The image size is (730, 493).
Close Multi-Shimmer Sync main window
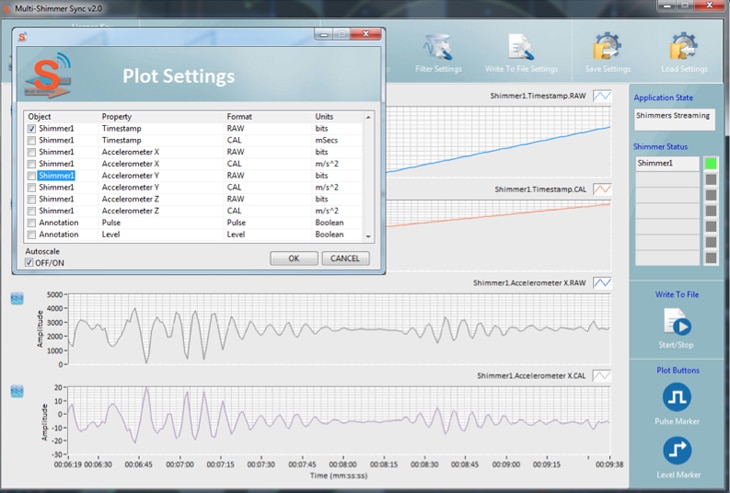pyautogui.click(x=710, y=5)
